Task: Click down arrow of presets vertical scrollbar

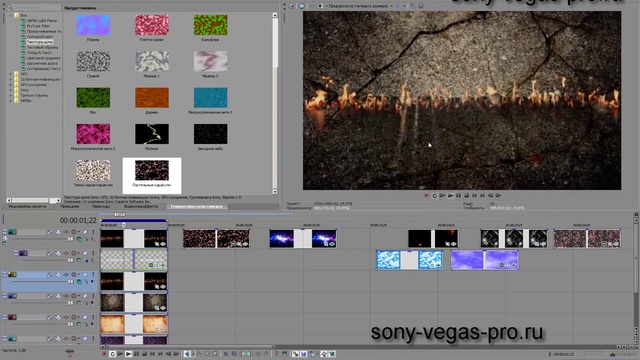Action: point(275,191)
